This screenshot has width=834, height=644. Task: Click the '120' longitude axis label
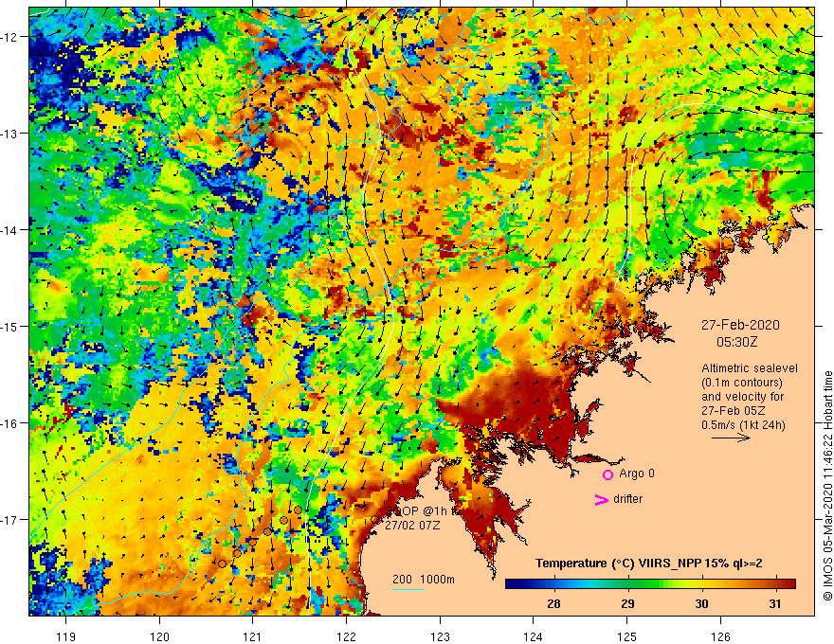pyautogui.click(x=159, y=636)
